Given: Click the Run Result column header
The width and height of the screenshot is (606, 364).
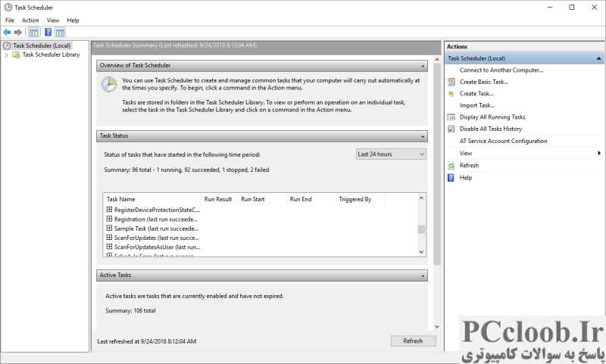Looking at the screenshot, I should (219, 199).
